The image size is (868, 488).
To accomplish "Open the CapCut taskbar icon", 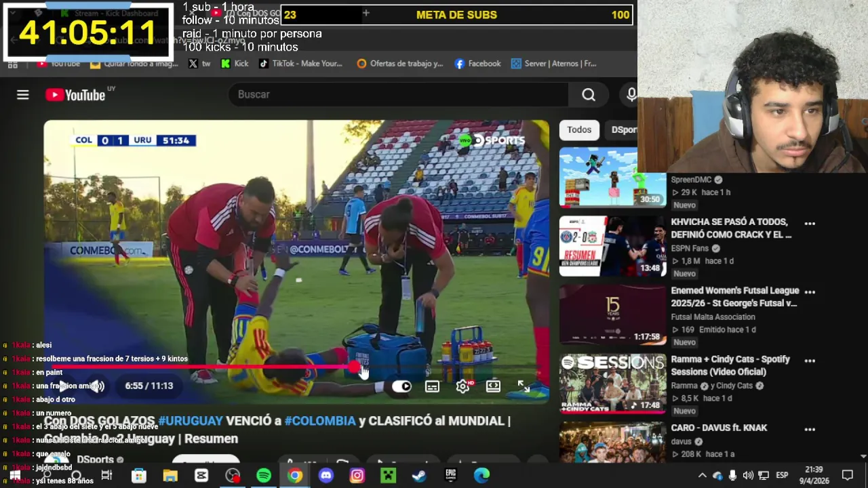I will (x=201, y=476).
